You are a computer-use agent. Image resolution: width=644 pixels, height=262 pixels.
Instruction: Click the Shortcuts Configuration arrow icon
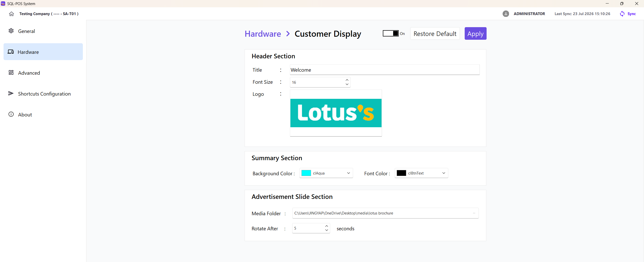pos(11,94)
